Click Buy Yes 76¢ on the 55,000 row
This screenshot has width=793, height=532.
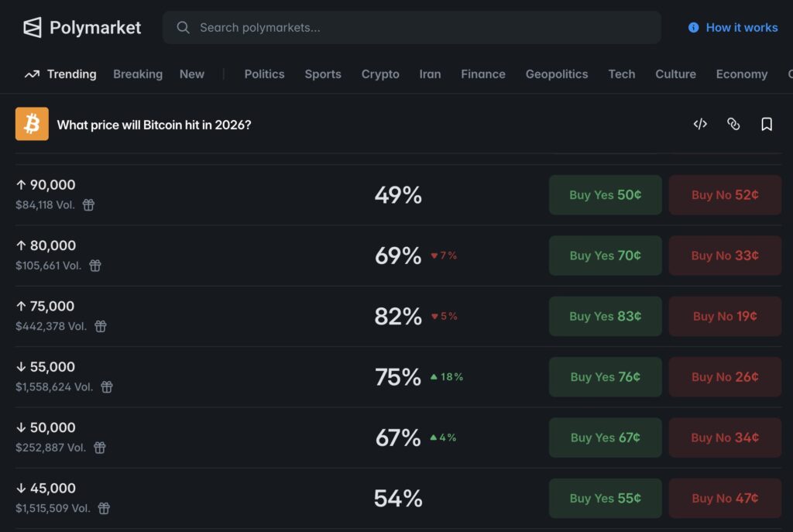(605, 377)
